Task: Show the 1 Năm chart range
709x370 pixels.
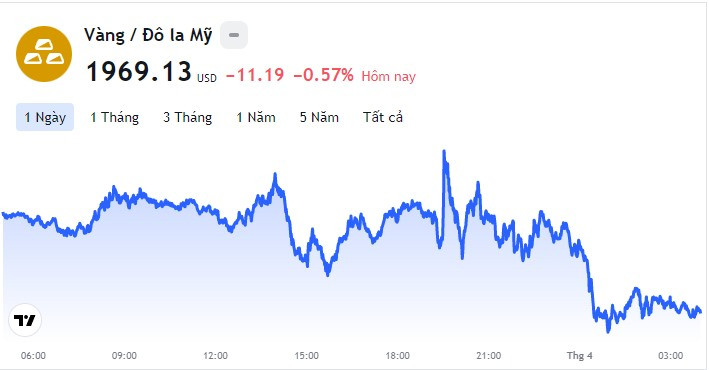Action: pyautogui.click(x=256, y=117)
